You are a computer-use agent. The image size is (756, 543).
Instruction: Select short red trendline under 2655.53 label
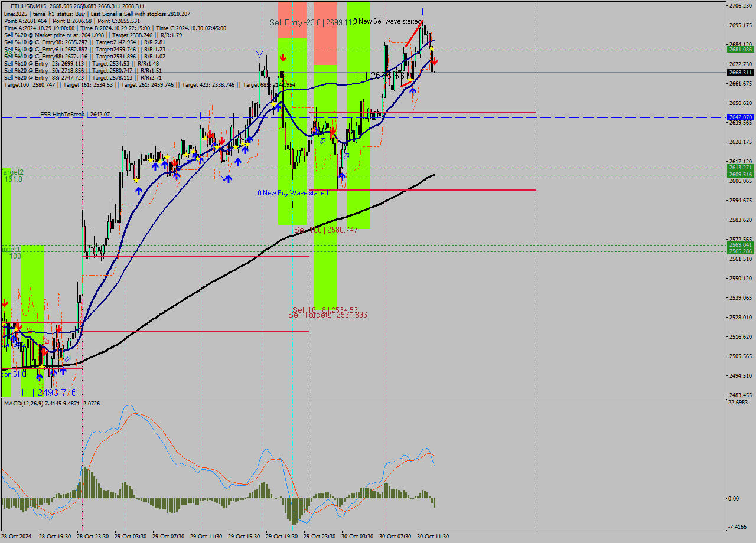[x=406, y=83]
